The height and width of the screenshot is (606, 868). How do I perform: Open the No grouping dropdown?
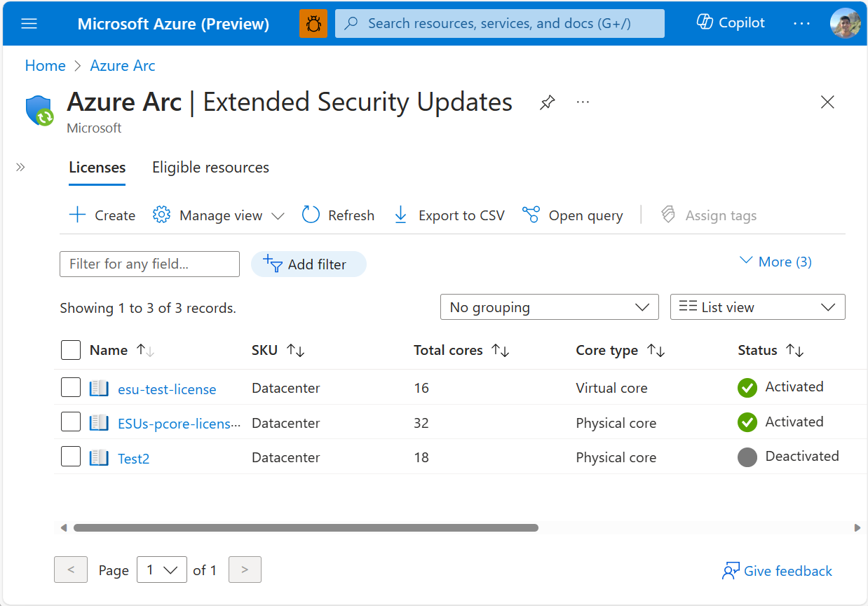click(549, 307)
